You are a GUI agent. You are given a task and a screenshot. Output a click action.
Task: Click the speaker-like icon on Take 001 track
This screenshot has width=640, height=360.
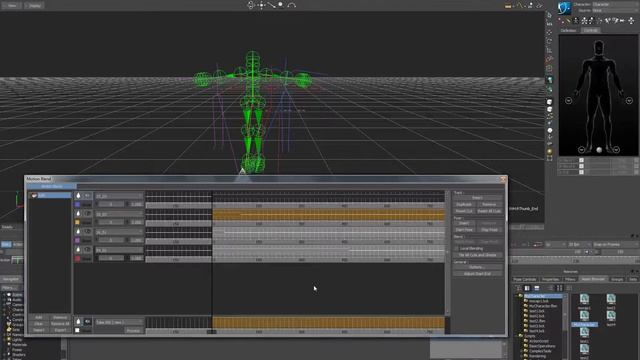coord(87,322)
